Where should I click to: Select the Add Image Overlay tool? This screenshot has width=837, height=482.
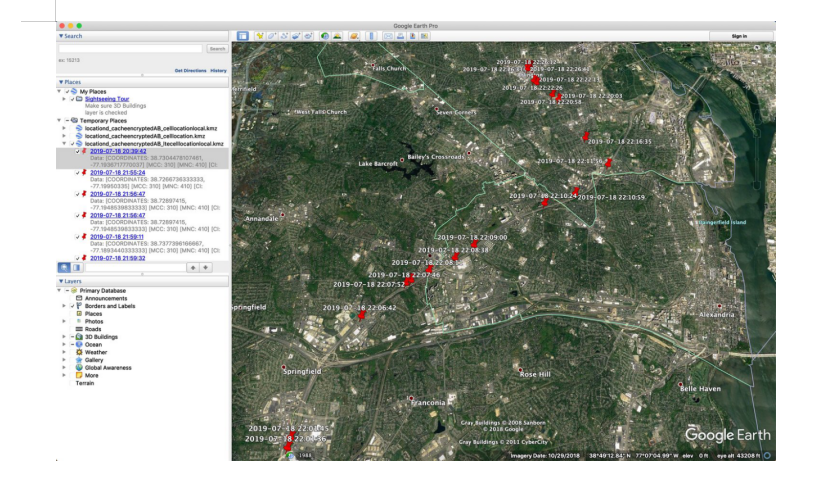[x=296, y=36]
